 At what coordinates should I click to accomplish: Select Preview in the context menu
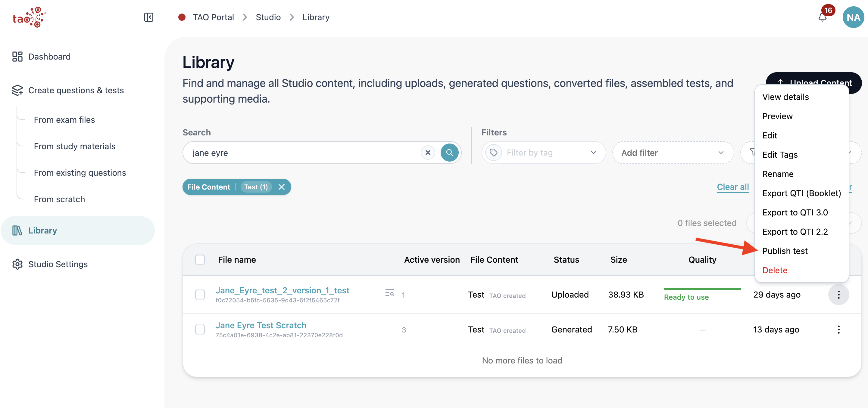click(x=777, y=116)
